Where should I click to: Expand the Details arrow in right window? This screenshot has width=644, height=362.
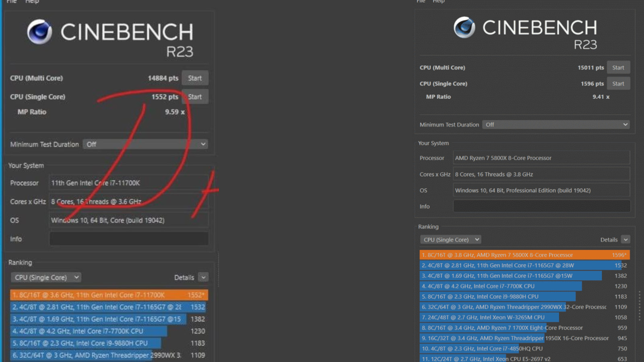tap(625, 240)
